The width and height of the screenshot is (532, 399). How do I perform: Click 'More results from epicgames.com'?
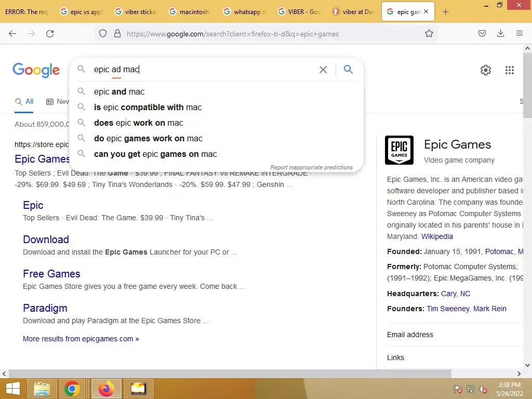tap(81, 339)
